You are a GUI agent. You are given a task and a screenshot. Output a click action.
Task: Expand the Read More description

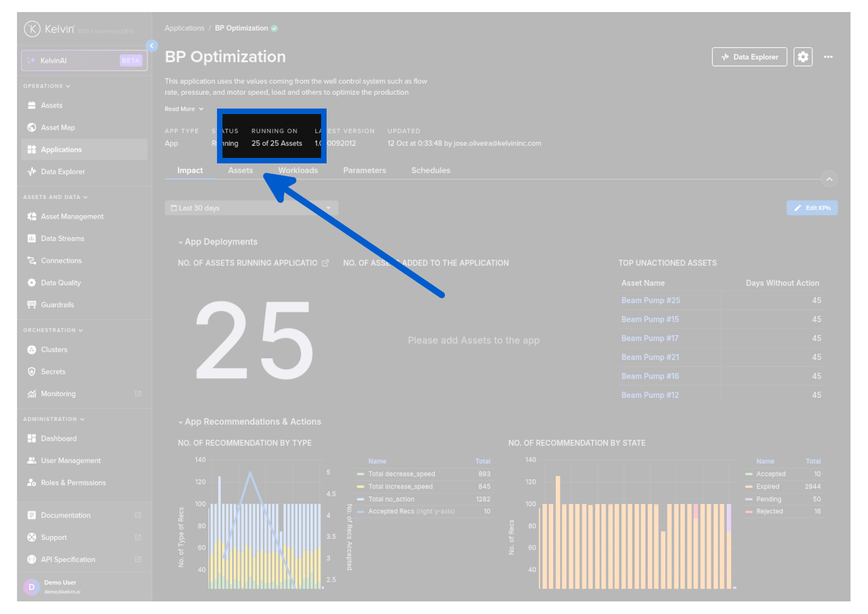pyautogui.click(x=184, y=109)
